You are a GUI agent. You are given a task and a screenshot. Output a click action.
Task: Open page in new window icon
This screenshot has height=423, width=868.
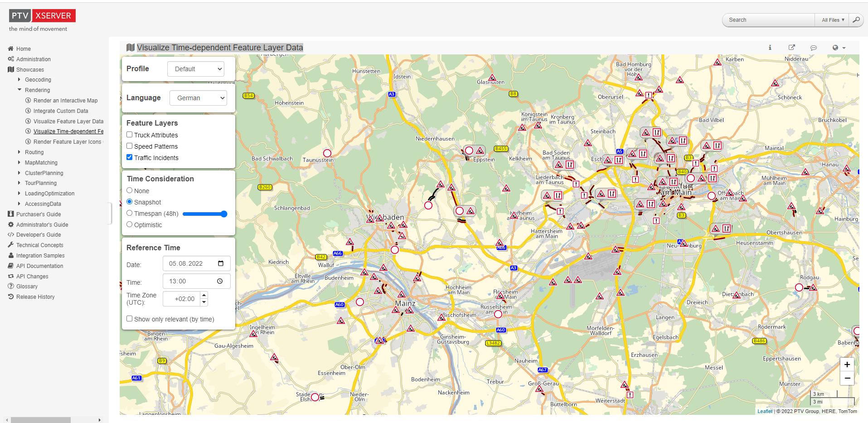pyautogui.click(x=791, y=48)
